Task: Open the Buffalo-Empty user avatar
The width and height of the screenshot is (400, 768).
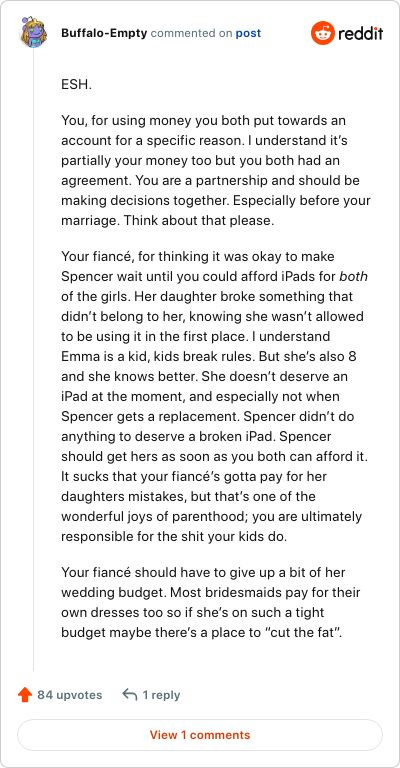Action: point(33,33)
